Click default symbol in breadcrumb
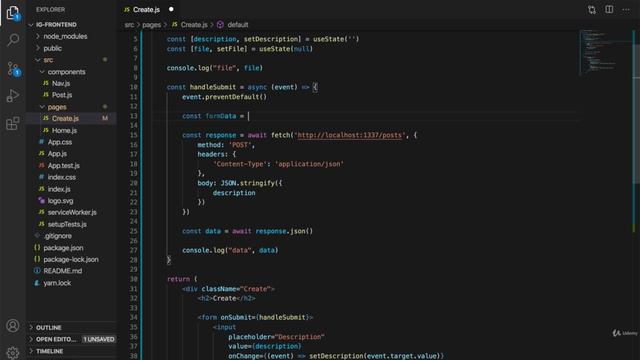 pos(238,25)
